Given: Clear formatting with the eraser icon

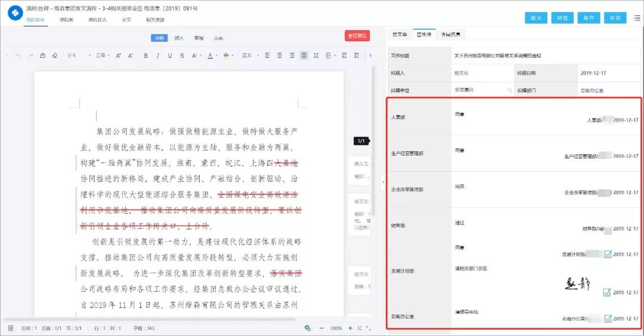Looking at the screenshot, I should [55, 55].
